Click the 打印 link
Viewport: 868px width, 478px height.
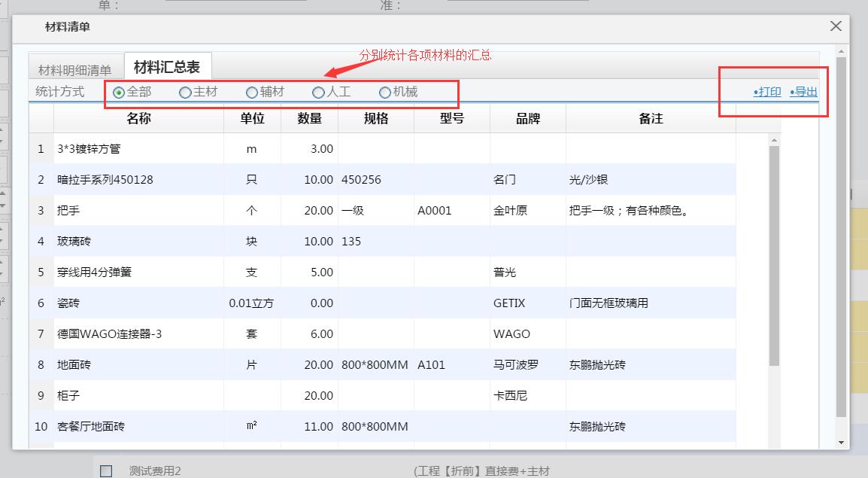(x=768, y=92)
